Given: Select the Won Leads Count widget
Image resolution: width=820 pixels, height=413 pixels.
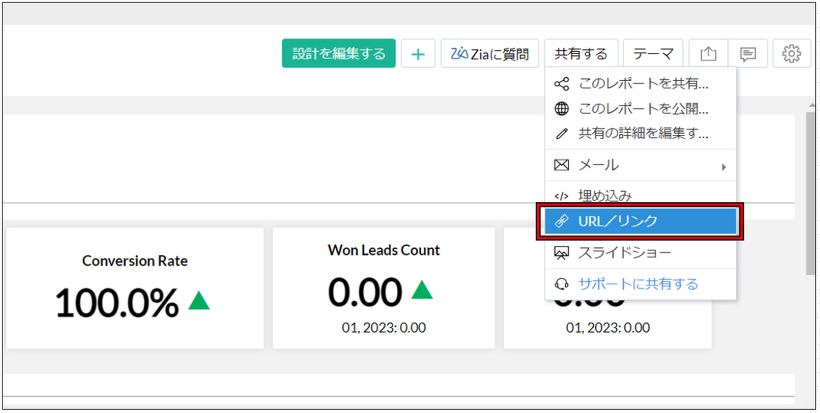Looking at the screenshot, I should (x=383, y=288).
